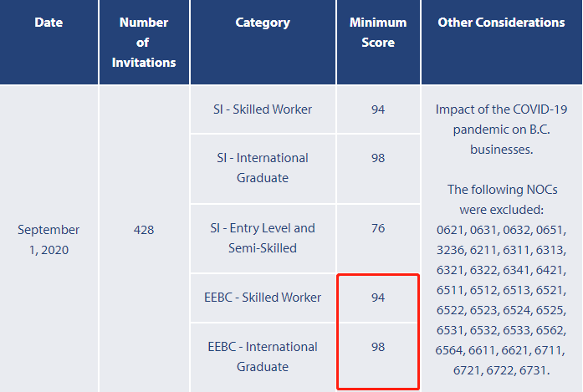Click minimum score 94 for SI Skilled Worker
The image size is (583, 392).
[x=378, y=109]
